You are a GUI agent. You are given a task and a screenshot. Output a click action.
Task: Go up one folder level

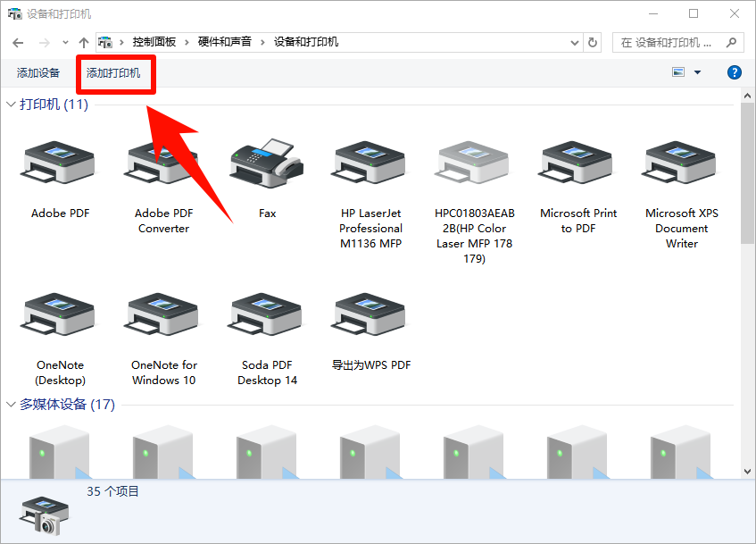(x=84, y=43)
